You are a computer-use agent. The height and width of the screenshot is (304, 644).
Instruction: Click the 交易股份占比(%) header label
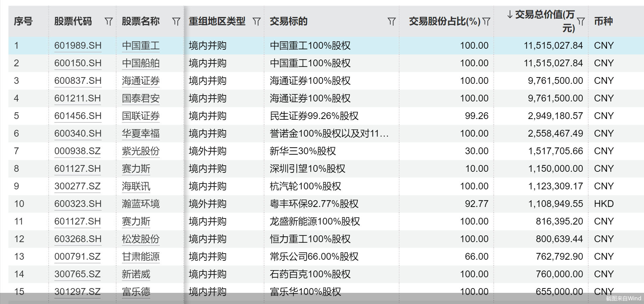445,21
